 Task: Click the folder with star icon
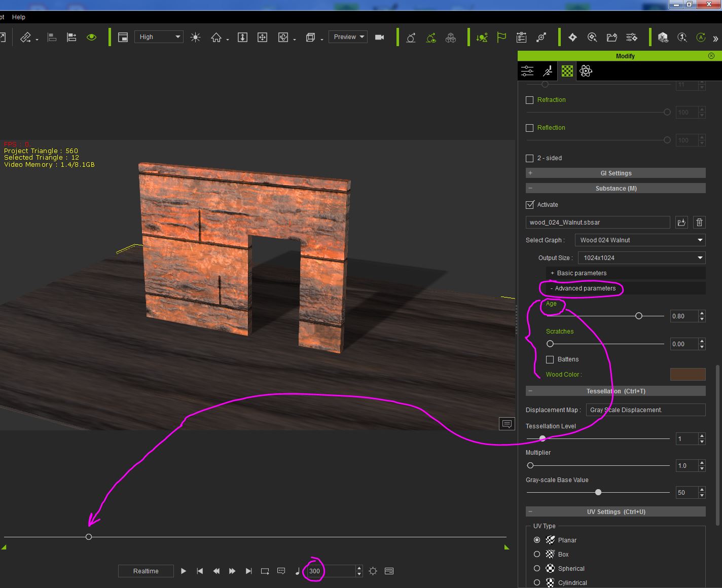[612, 37]
